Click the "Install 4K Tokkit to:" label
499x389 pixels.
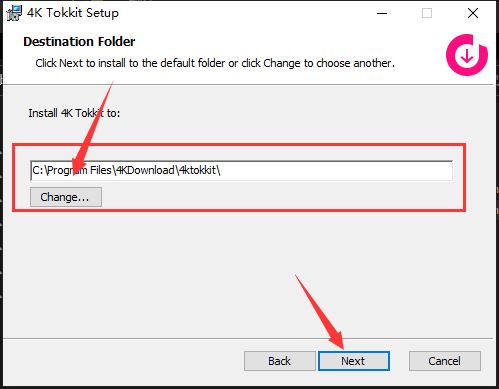74,113
